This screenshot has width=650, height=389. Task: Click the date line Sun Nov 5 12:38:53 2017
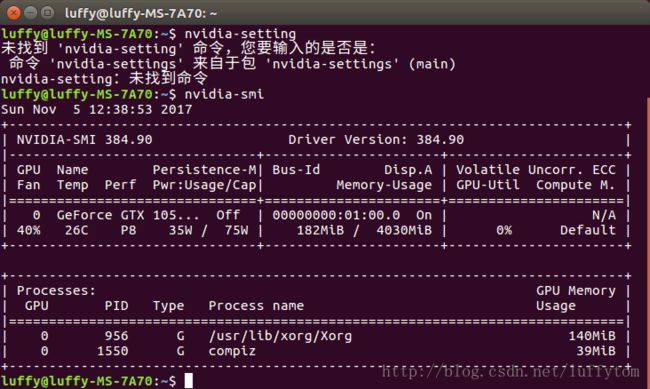pyautogui.click(x=97, y=109)
